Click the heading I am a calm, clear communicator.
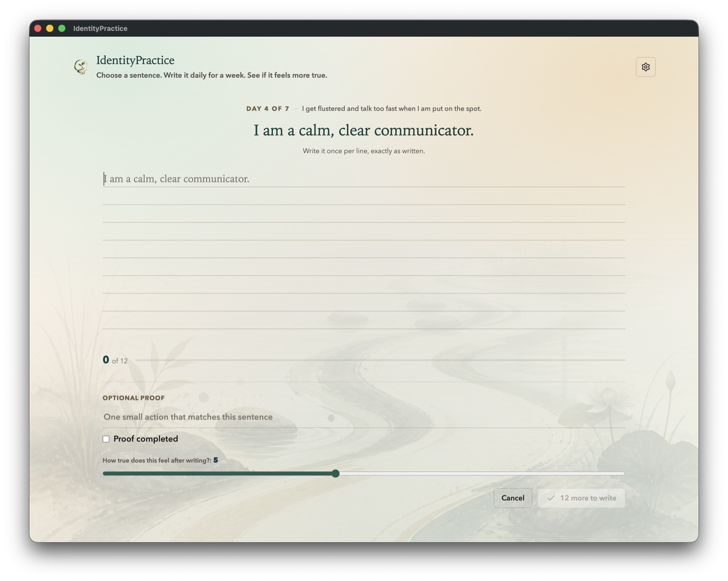This screenshot has width=728, height=581. tap(364, 130)
